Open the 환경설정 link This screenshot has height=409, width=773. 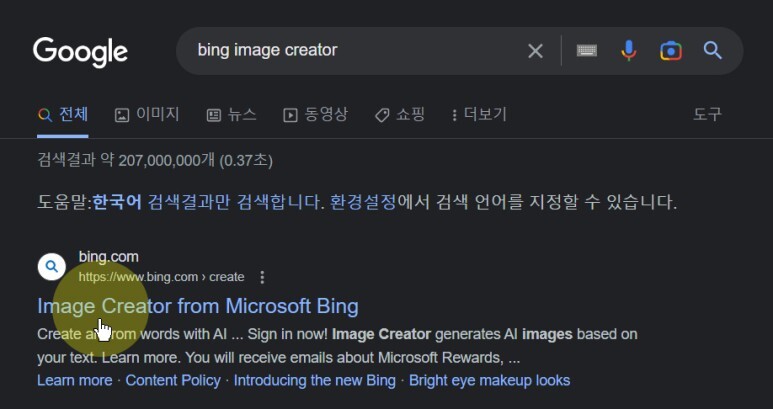[363, 202]
